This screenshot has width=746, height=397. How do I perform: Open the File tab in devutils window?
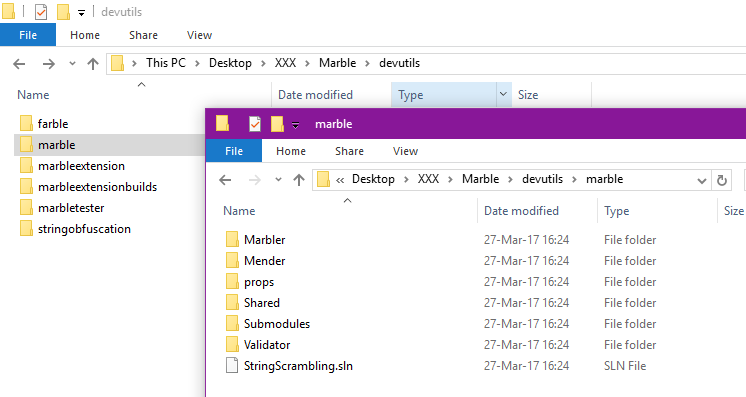tap(28, 35)
